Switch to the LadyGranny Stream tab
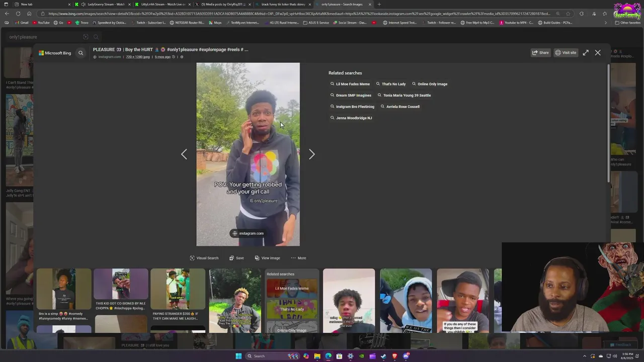Image resolution: width=644 pixels, height=362 pixels. click(x=103, y=5)
